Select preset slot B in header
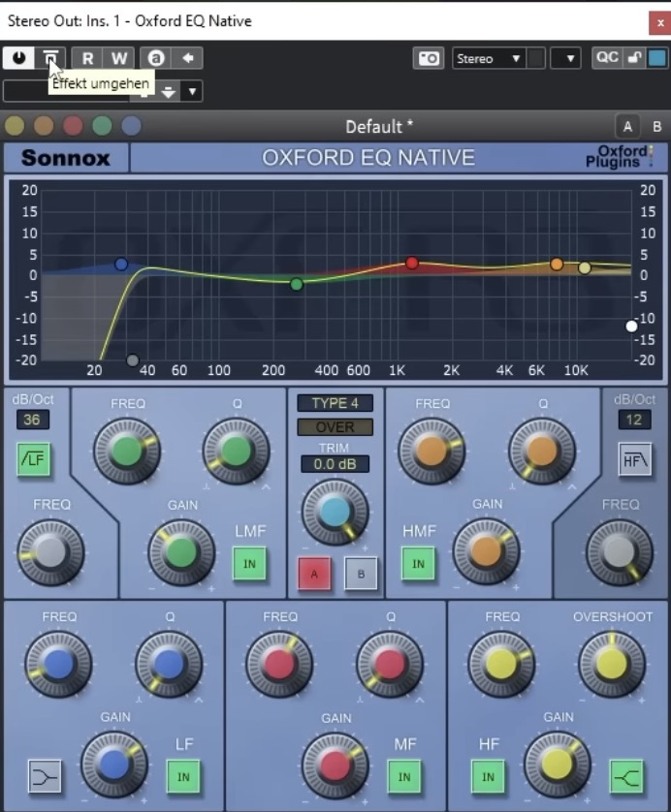Image resolution: width=671 pixels, height=812 pixels. click(x=656, y=126)
